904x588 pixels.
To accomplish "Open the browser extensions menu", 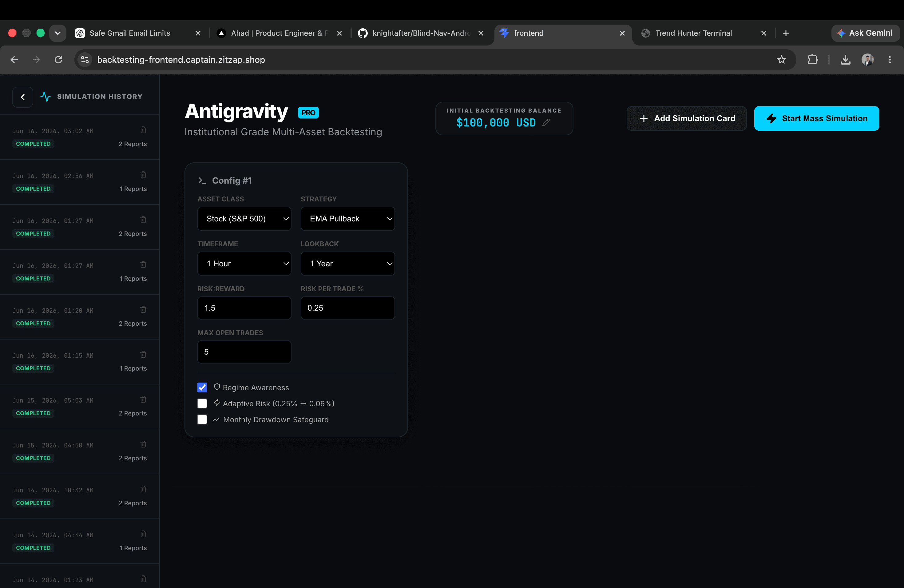I will click(x=812, y=60).
